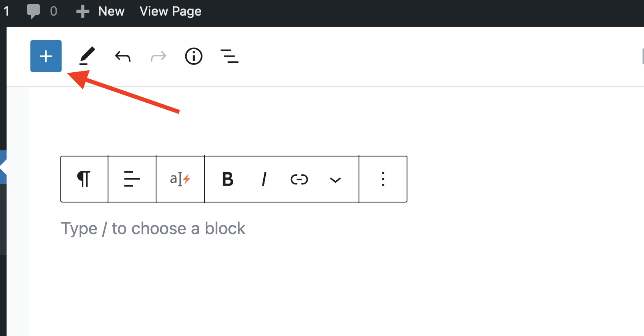
Task: Click the admin bar plus icon beside New
Action: [83, 12]
